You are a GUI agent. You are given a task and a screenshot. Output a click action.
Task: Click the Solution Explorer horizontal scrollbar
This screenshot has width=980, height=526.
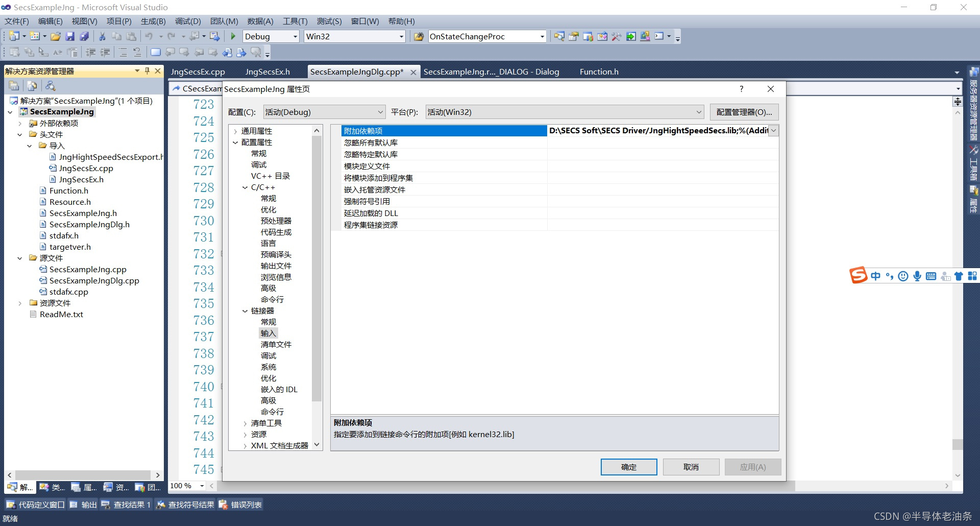tap(83, 475)
